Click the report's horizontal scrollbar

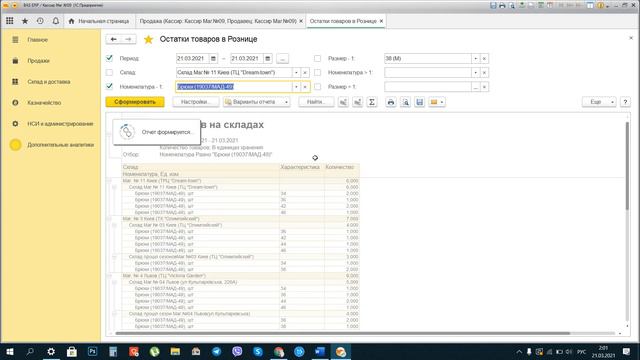(x=342, y=333)
